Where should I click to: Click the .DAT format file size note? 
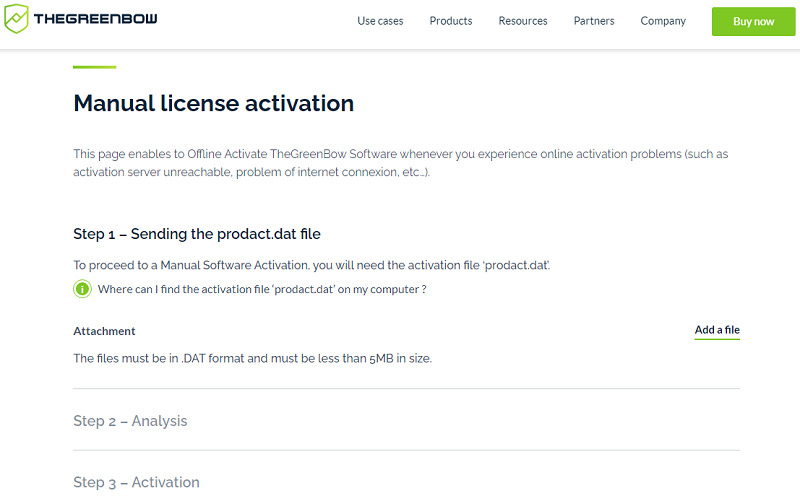point(252,358)
